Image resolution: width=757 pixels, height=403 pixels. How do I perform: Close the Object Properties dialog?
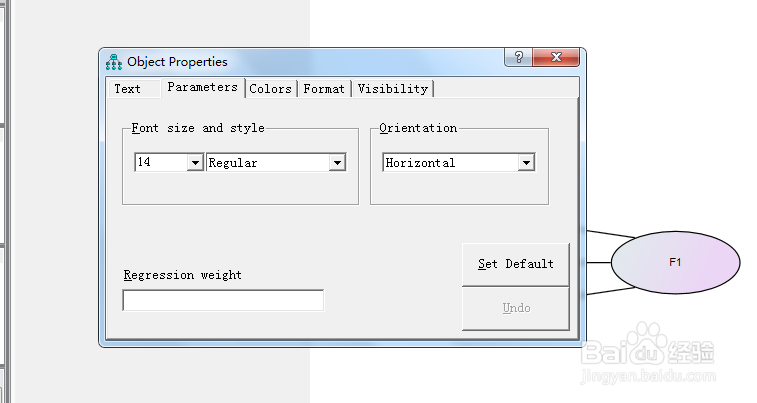pos(556,57)
